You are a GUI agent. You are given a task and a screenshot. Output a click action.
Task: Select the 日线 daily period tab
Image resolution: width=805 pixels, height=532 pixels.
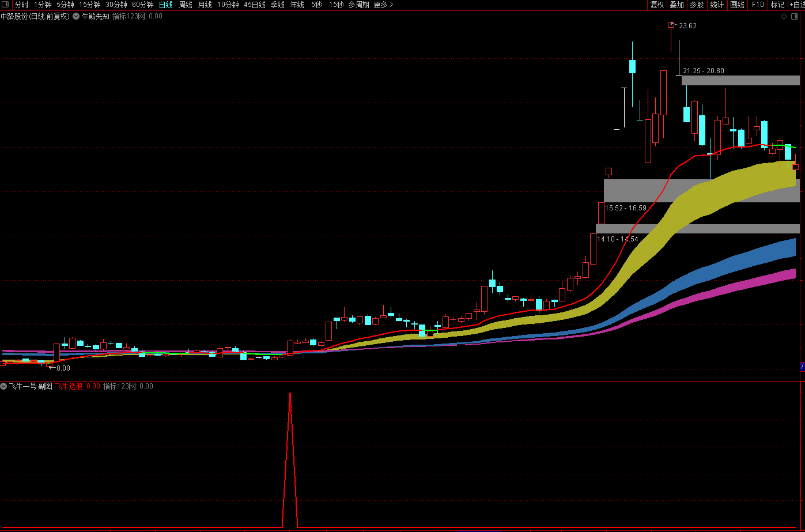166,5
